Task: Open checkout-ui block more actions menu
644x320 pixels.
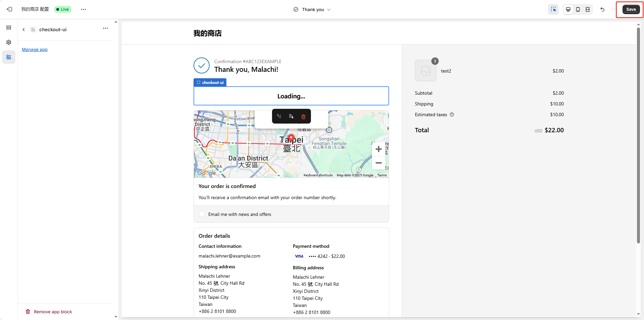Action: [105, 29]
